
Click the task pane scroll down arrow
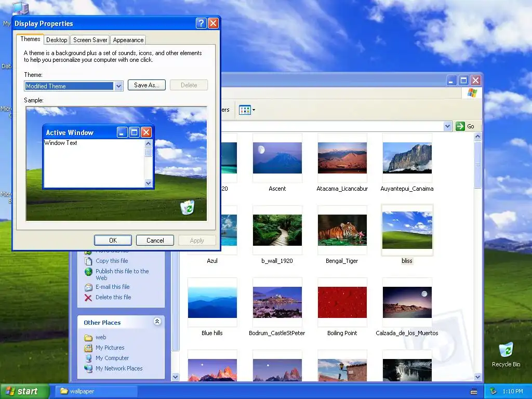(176, 377)
